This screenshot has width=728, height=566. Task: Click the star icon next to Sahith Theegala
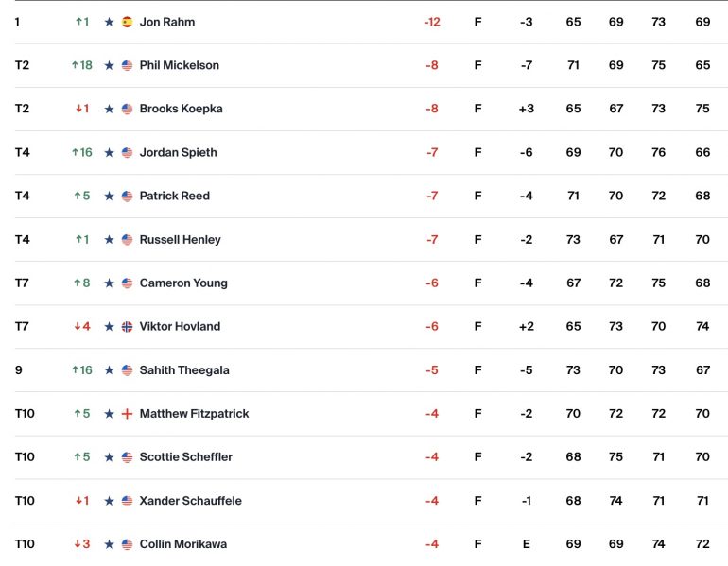[x=110, y=370]
